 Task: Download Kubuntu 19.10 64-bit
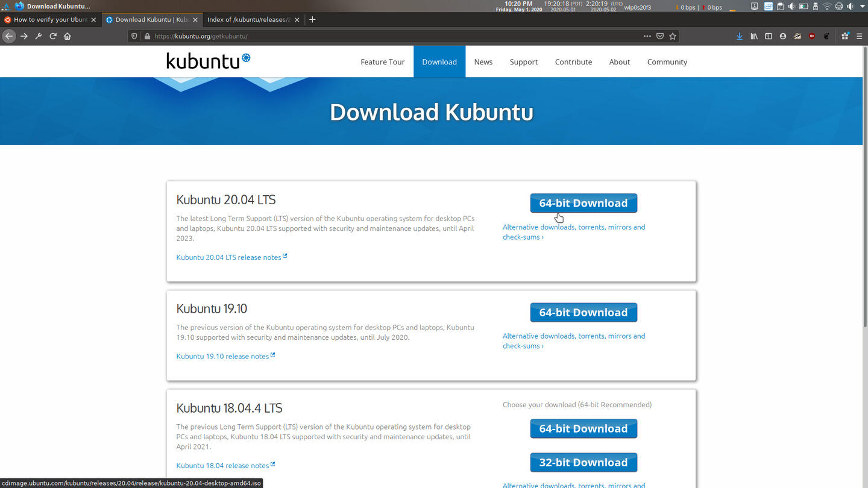[x=583, y=312]
